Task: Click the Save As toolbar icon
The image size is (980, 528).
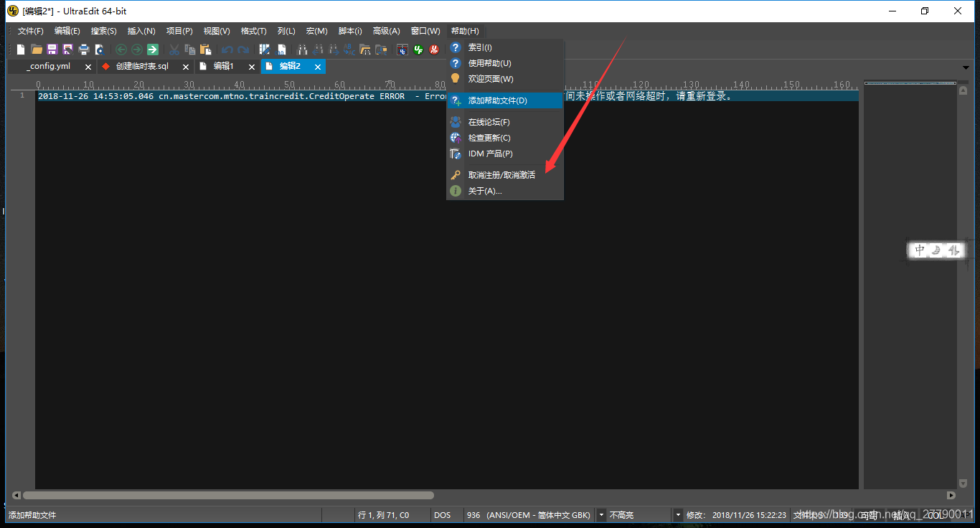Action: tap(67, 49)
